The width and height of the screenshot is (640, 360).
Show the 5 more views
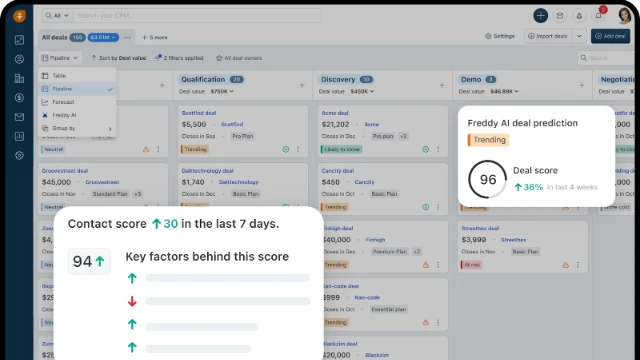pos(155,37)
